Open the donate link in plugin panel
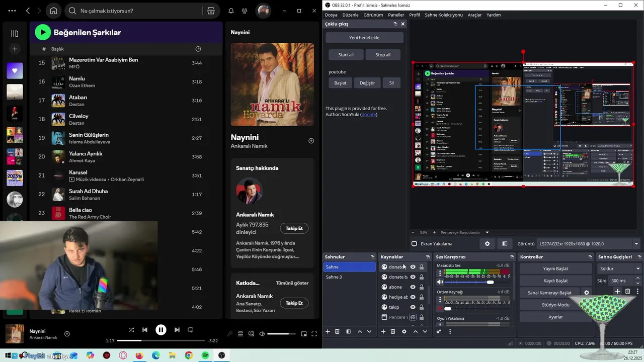The width and height of the screenshot is (644, 362). coord(368,115)
